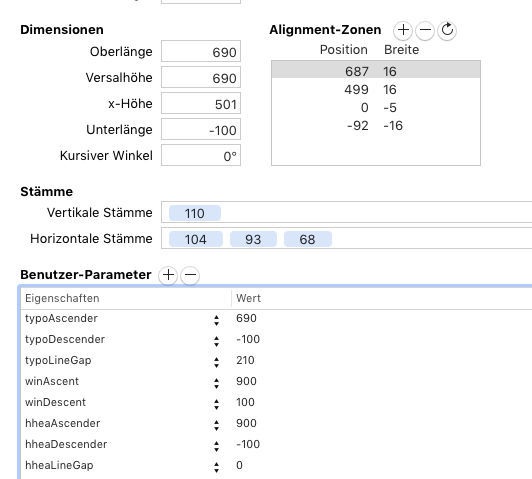The image size is (532, 479).
Task: Open the hheaDescender property name selector
Action: (216, 446)
